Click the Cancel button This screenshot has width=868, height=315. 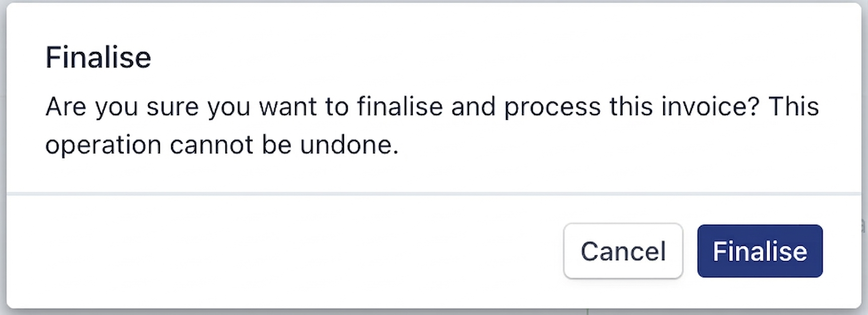coord(623,251)
